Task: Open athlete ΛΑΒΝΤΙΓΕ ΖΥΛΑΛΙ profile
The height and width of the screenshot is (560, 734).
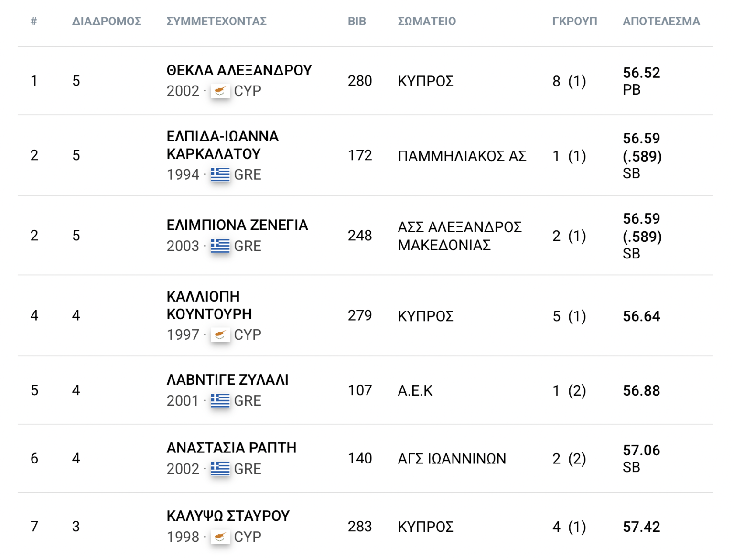Action: click(x=227, y=380)
